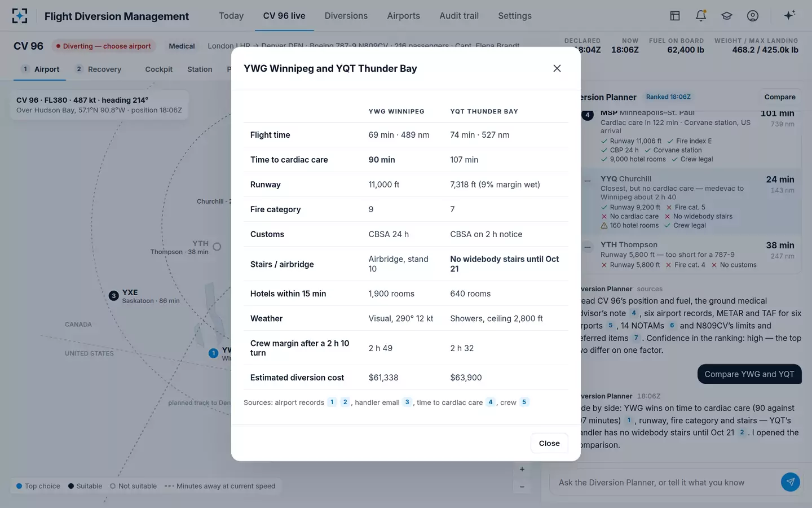Image resolution: width=812 pixels, height=508 pixels.
Task: Select the Recovery step tab
Action: [x=99, y=69]
